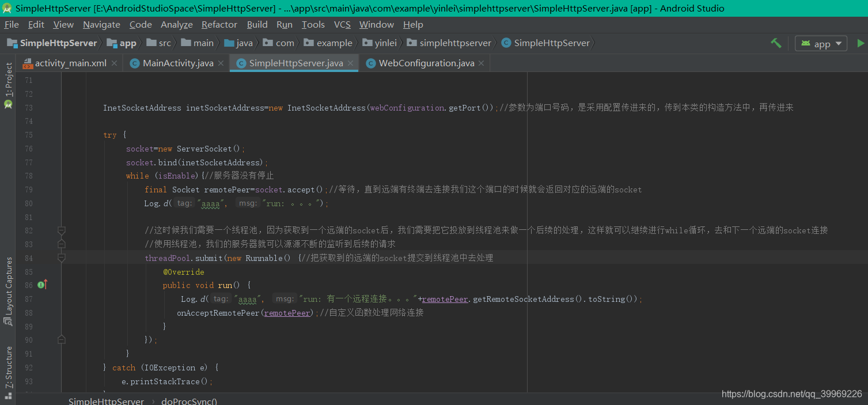Click the app module breadcrumb

[x=122, y=43]
